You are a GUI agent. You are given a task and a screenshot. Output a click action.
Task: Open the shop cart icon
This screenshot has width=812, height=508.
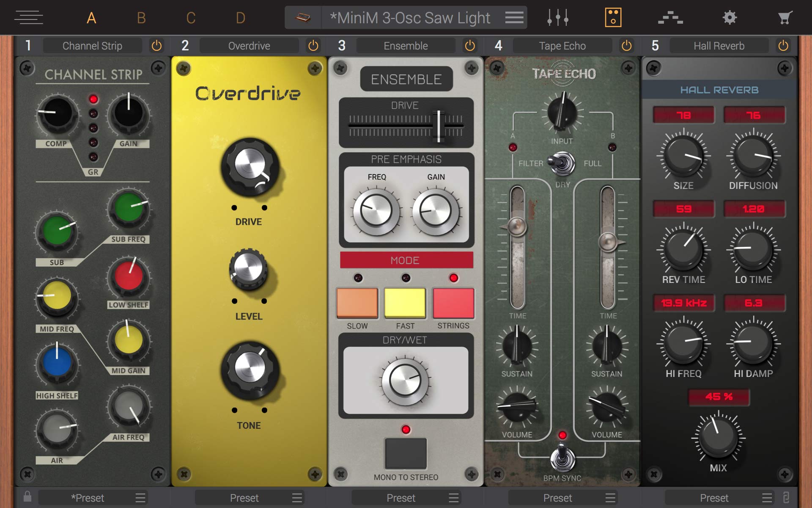tap(785, 18)
